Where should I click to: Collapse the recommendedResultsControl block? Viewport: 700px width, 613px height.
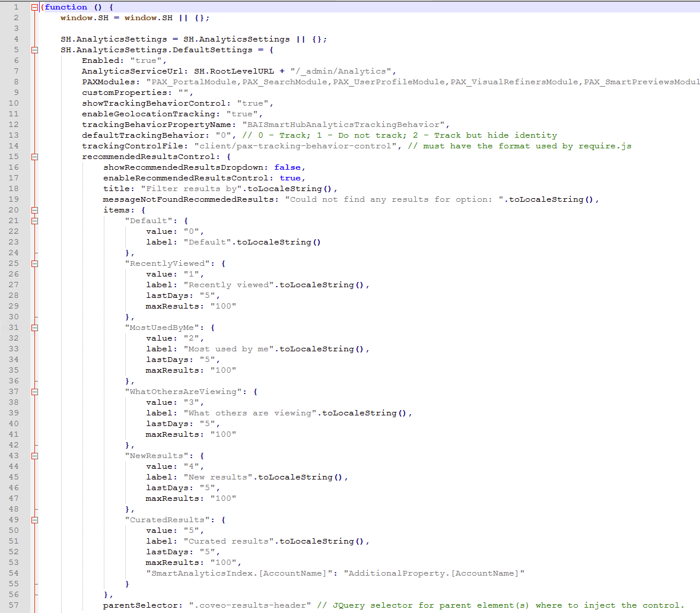34,157
